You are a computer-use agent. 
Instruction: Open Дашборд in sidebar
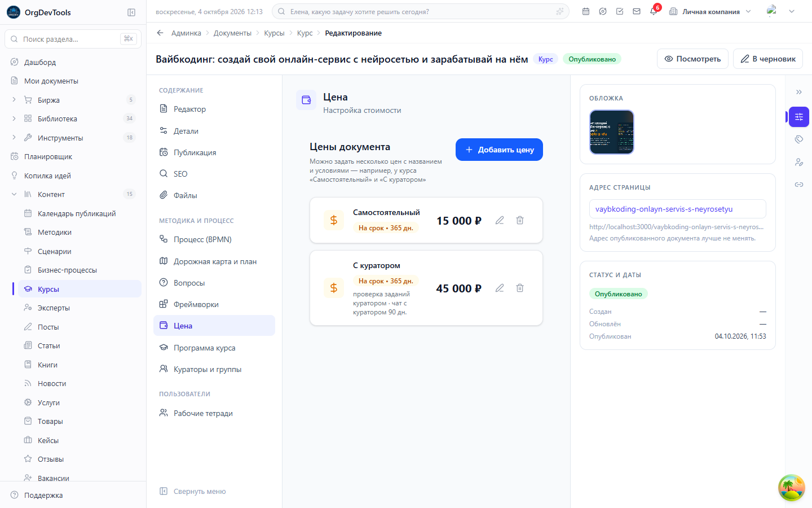(x=73, y=62)
